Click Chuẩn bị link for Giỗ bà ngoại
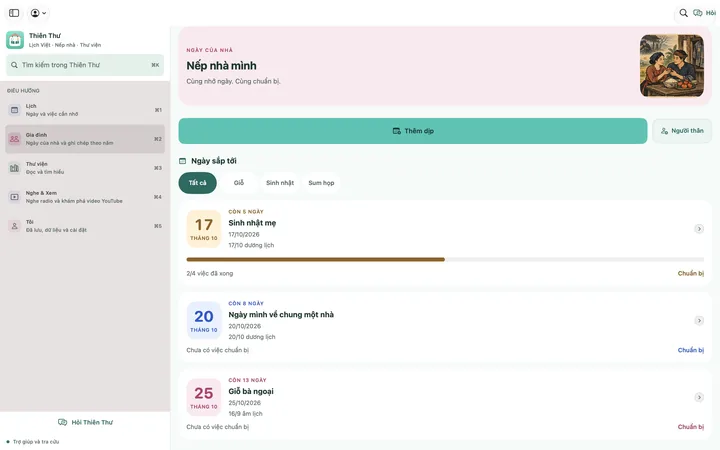This screenshot has width=720, height=450. (691, 427)
